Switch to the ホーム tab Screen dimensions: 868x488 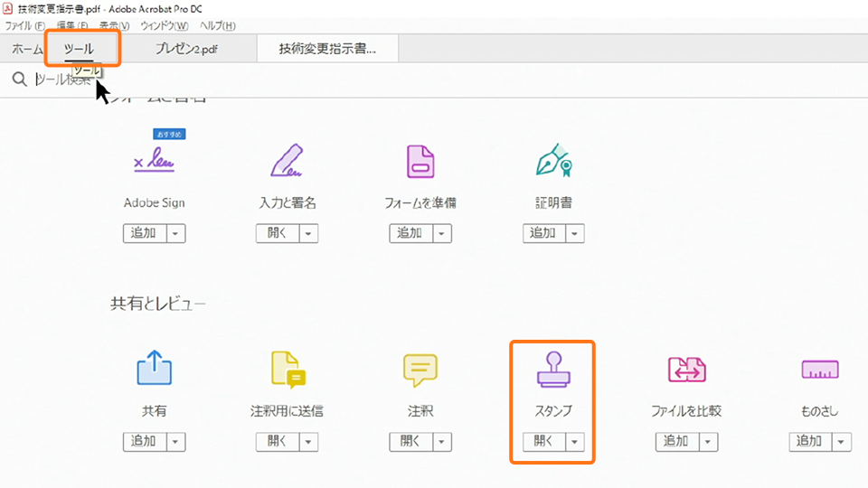coord(27,49)
